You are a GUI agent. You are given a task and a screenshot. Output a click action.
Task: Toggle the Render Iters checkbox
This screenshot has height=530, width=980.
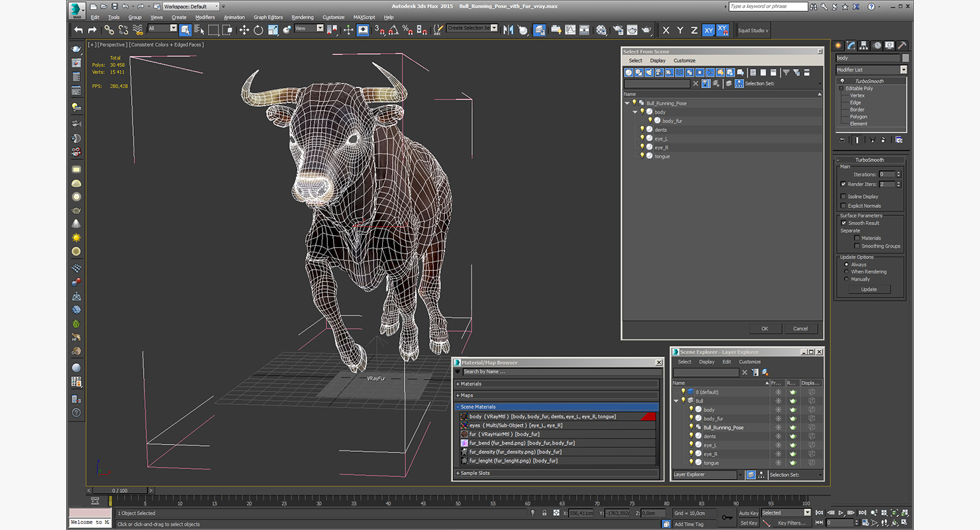(843, 184)
